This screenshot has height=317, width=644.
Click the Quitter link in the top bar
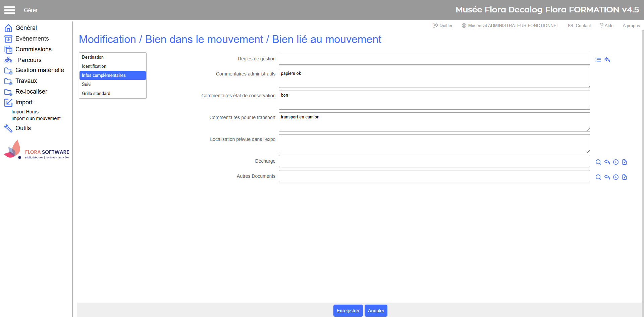(443, 25)
